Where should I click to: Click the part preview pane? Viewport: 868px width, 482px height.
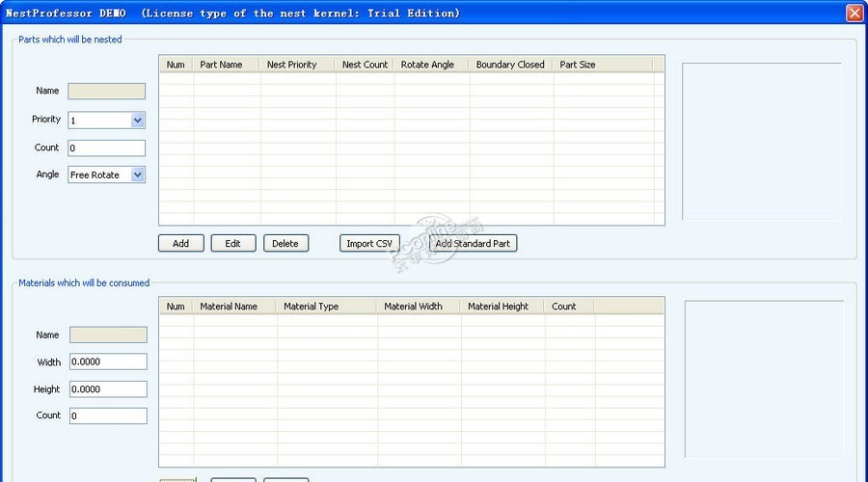pyautogui.click(x=762, y=142)
